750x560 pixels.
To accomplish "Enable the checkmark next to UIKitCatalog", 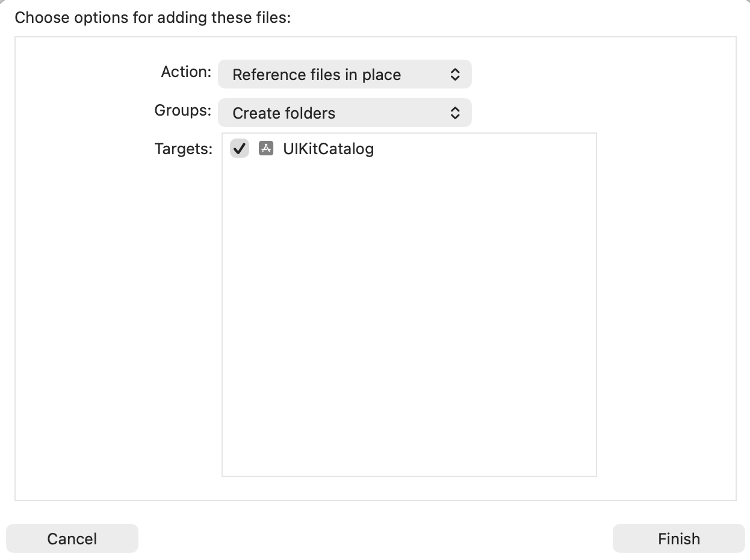I will 239,148.
